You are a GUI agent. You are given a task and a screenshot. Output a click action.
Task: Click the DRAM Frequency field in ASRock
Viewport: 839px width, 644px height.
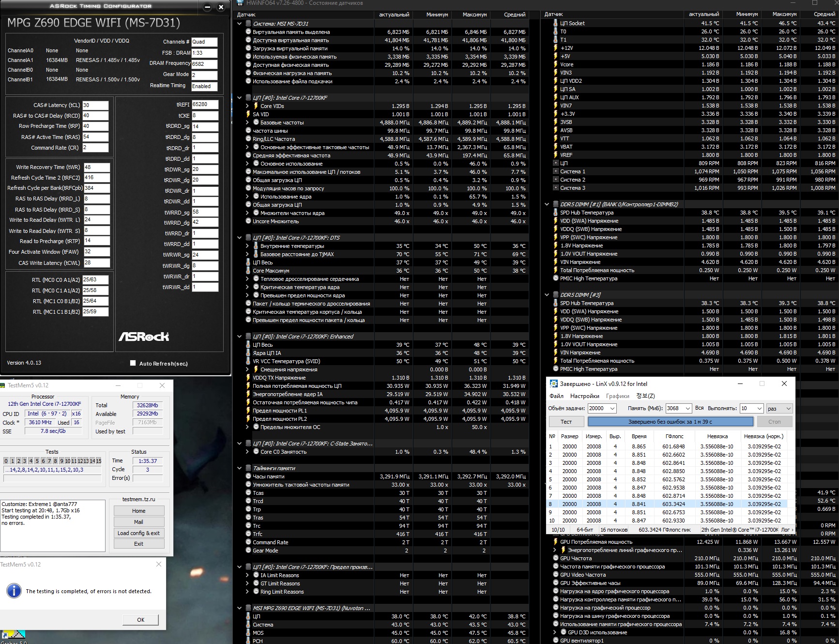[204, 64]
